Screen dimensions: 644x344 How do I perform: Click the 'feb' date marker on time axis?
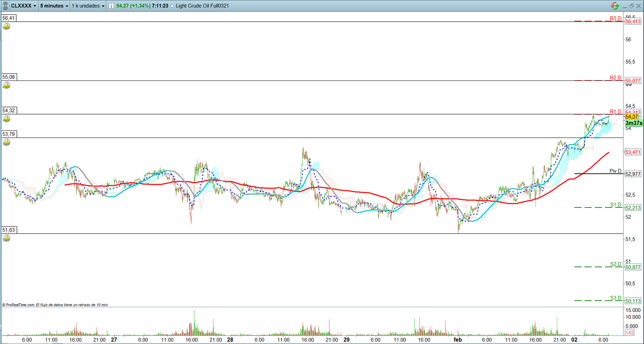point(457,340)
